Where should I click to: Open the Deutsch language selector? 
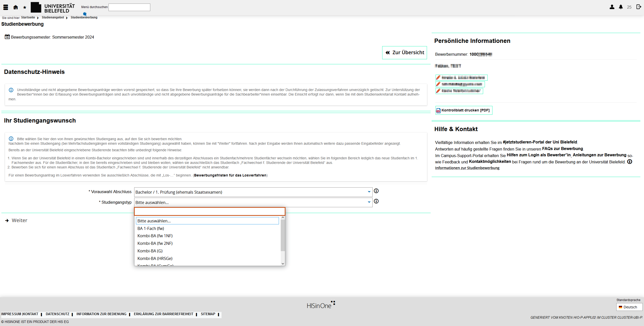point(629,307)
